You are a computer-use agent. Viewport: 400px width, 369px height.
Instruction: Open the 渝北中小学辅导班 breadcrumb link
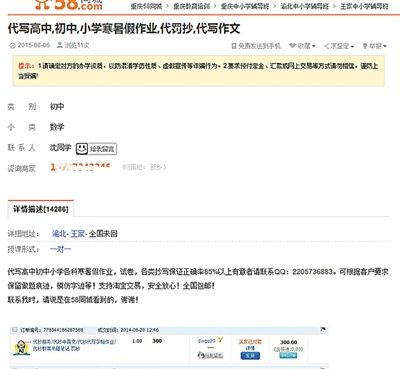[305, 6]
